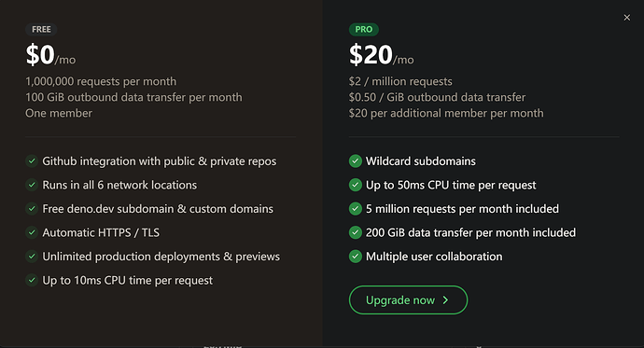Image resolution: width=644 pixels, height=348 pixels.
Task: Select the PRO plan badge
Action: pyautogui.click(x=363, y=30)
